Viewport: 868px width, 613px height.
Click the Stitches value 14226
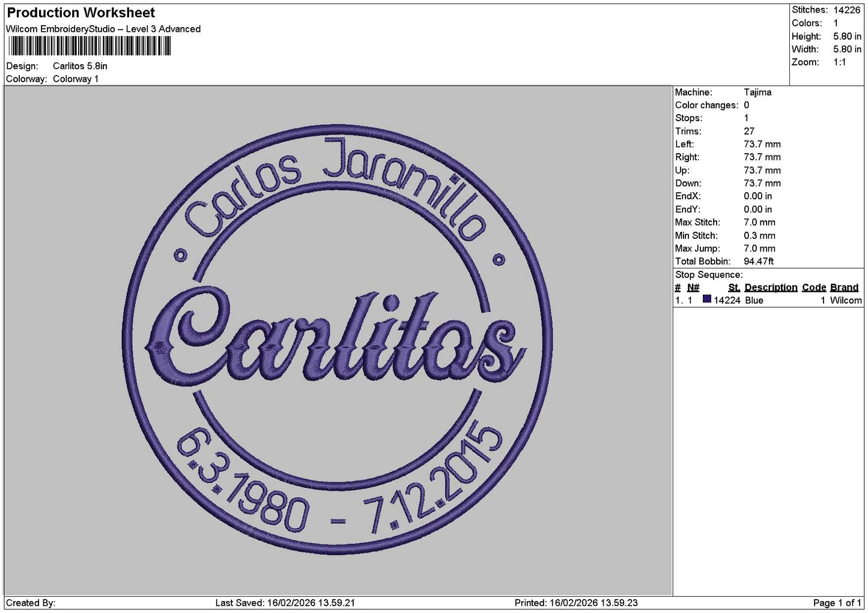point(847,10)
